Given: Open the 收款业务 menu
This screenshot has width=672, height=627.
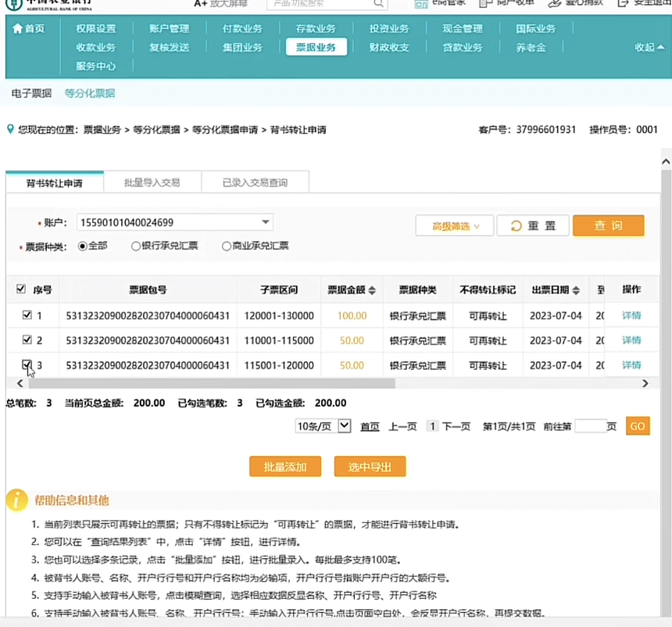Looking at the screenshot, I should [x=96, y=47].
